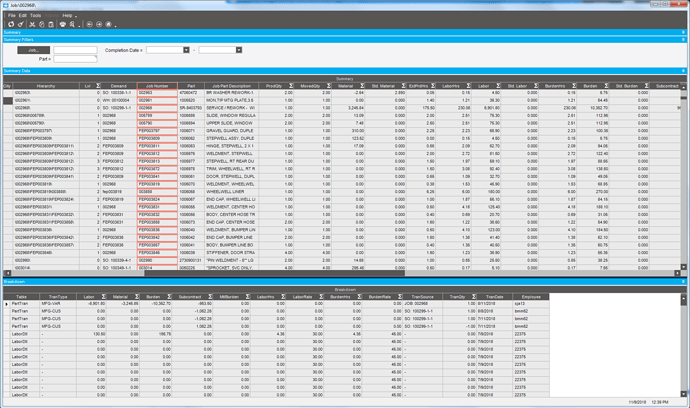Pin the Summary Data panel header
Image resolution: width=690 pixels, height=408 pixels.
tap(683, 70)
